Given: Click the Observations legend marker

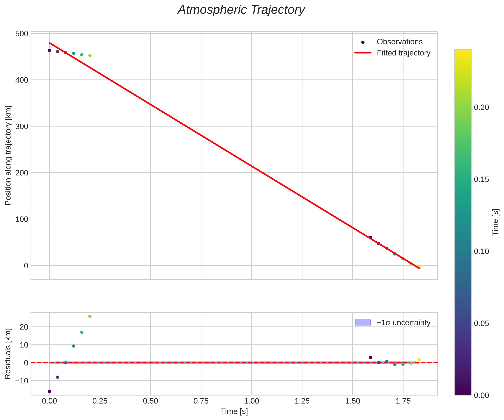Looking at the screenshot, I should (363, 42).
